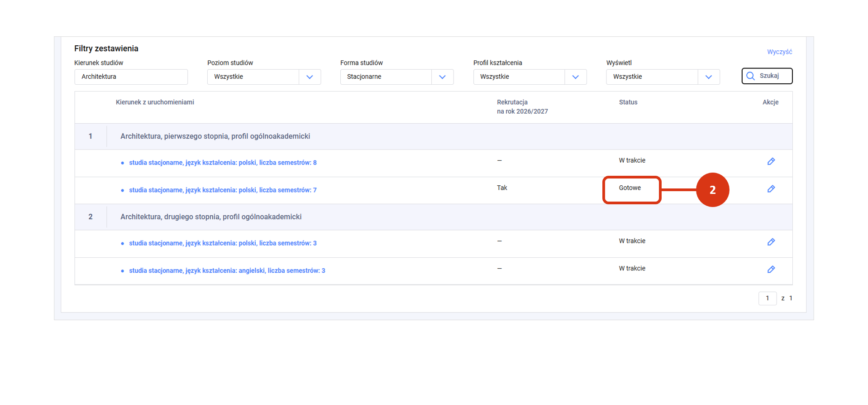Click the page number input box
This screenshot has height=405, width=868.
point(767,299)
